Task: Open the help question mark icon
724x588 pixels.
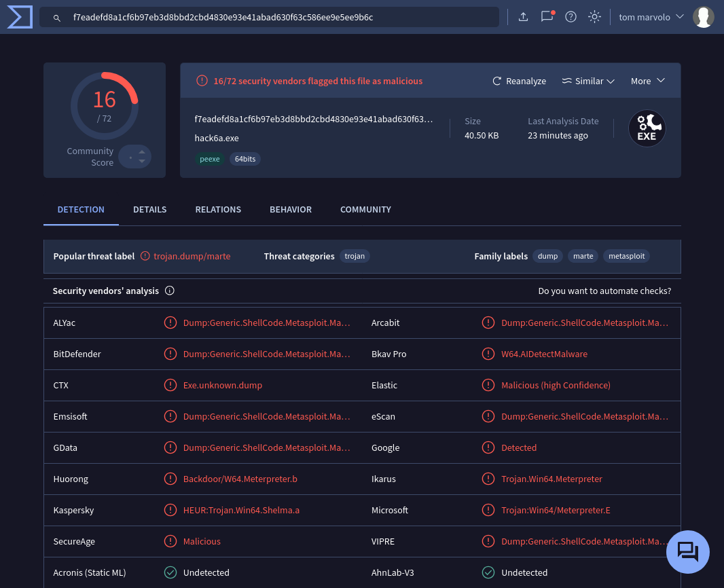Action: (571, 17)
